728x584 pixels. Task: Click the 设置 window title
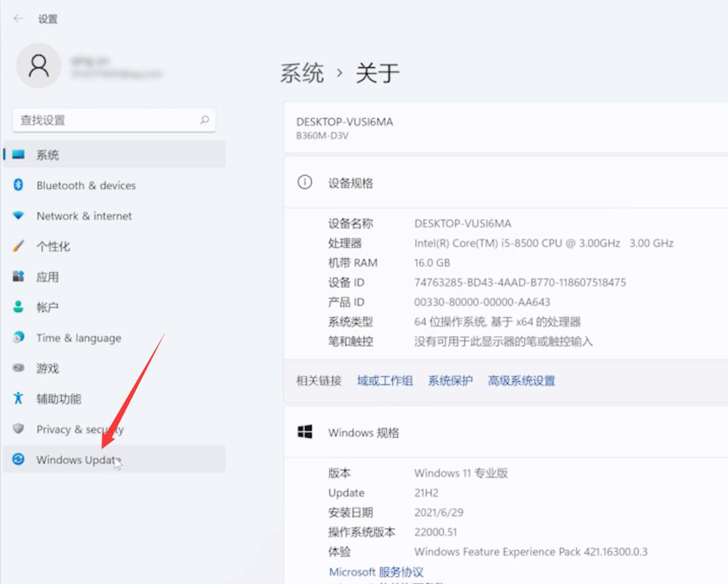point(48,19)
